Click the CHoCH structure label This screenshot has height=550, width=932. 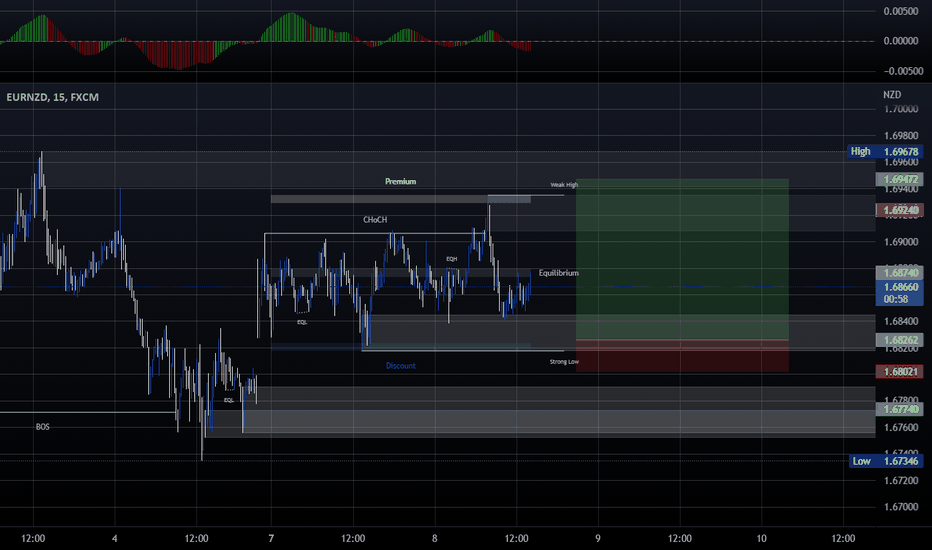pos(375,220)
